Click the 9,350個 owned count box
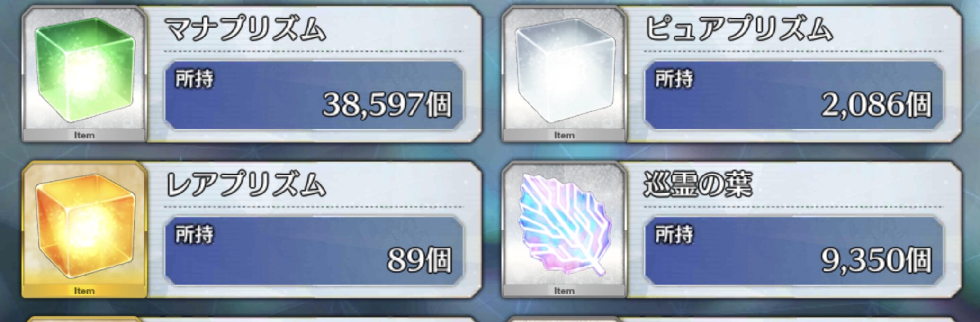 tap(794, 251)
